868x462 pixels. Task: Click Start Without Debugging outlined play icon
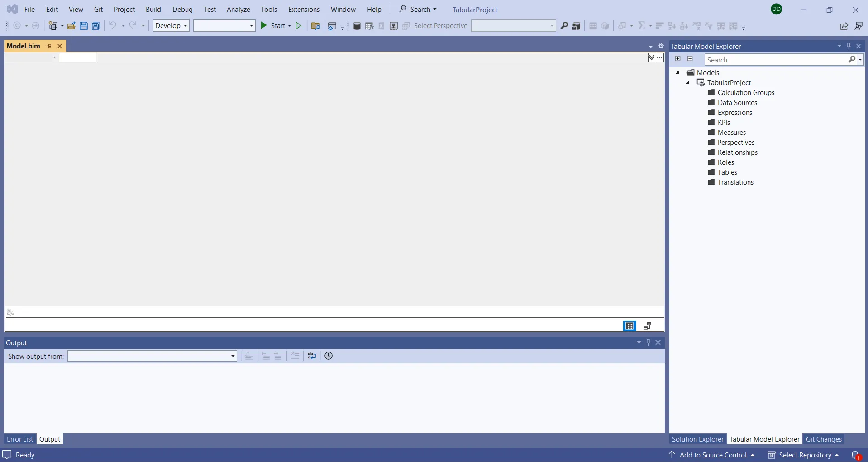299,26
